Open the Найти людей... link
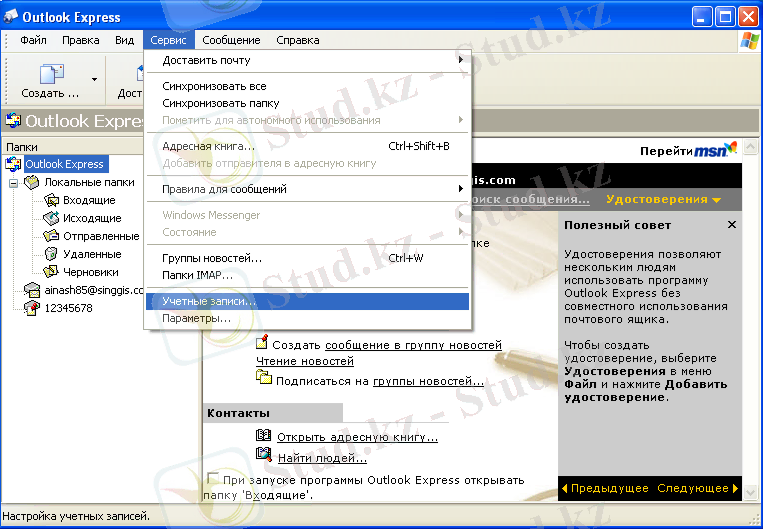763x529 pixels. click(x=322, y=458)
